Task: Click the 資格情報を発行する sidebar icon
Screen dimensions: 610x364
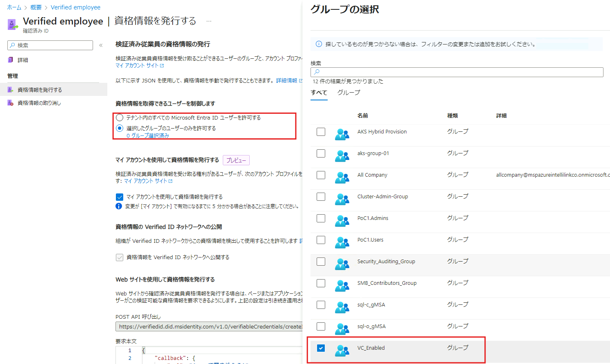Action: pyautogui.click(x=11, y=90)
